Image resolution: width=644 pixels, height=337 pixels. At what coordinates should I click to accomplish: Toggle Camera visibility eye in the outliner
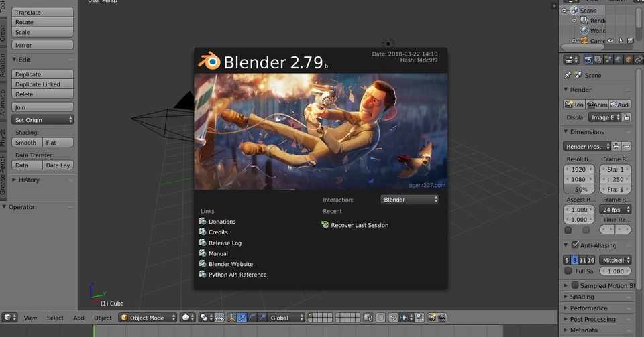pos(610,40)
